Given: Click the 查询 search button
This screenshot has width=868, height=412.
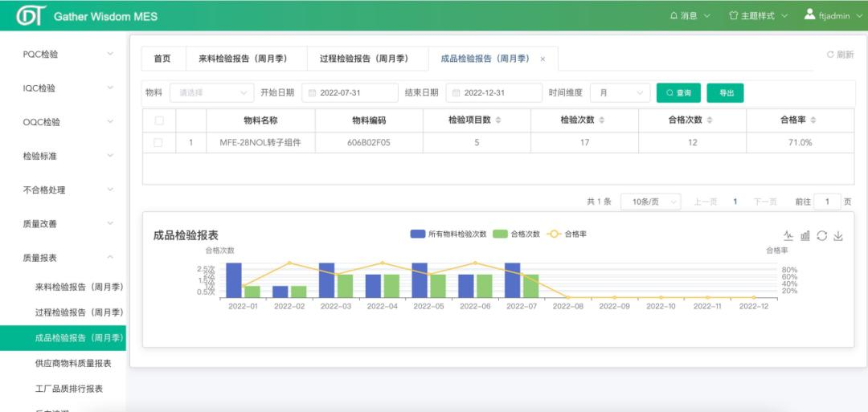Looking at the screenshot, I should coord(678,92).
